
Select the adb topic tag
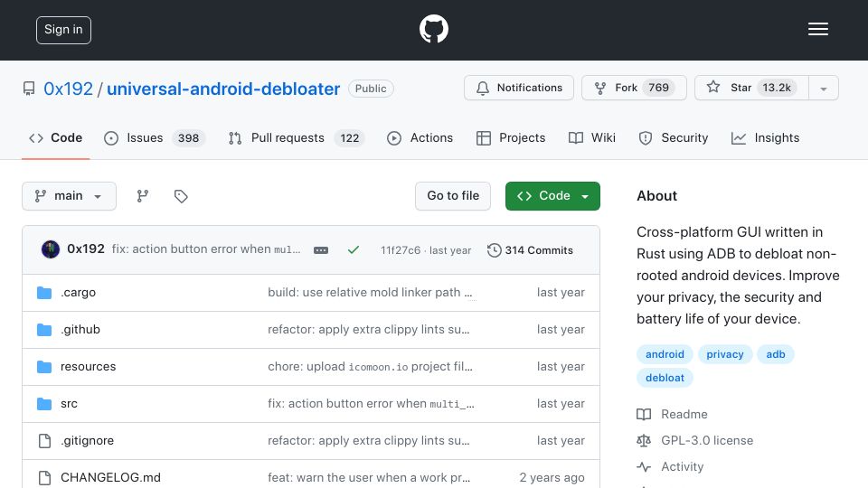(776, 354)
